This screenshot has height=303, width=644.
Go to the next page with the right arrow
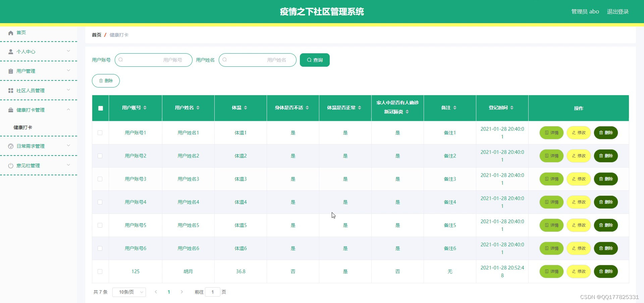click(182, 292)
